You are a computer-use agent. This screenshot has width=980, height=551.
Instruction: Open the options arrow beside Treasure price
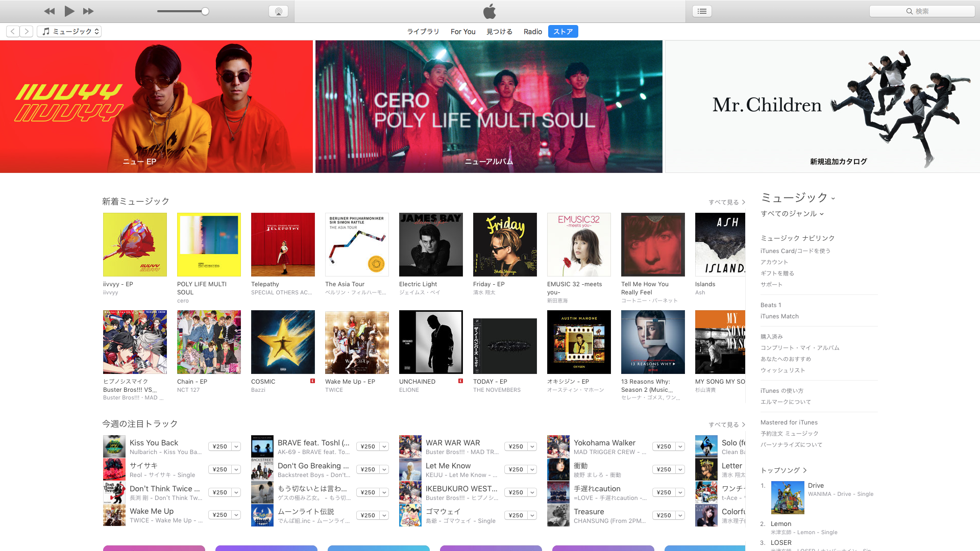680,515
